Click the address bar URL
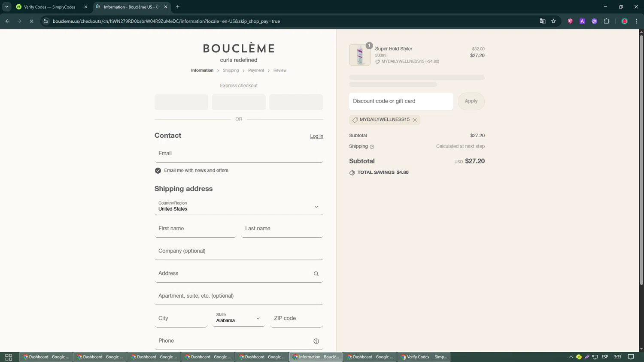 coord(166,21)
